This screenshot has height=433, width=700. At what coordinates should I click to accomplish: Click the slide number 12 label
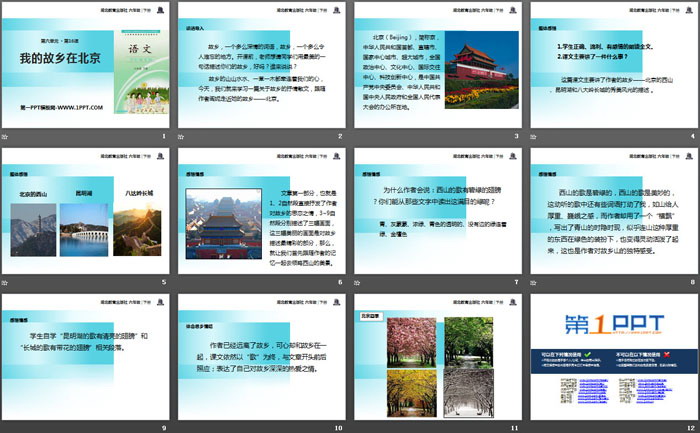tap(691, 428)
